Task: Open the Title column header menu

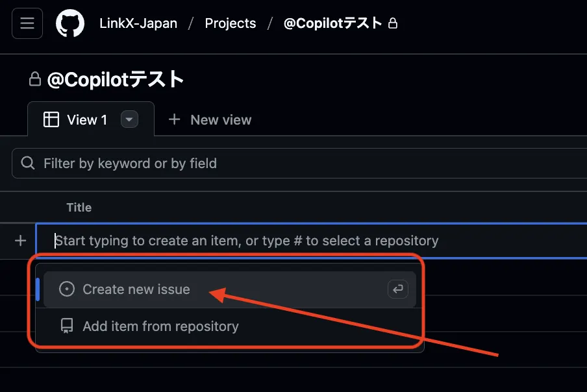Action: tap(79, 207)
